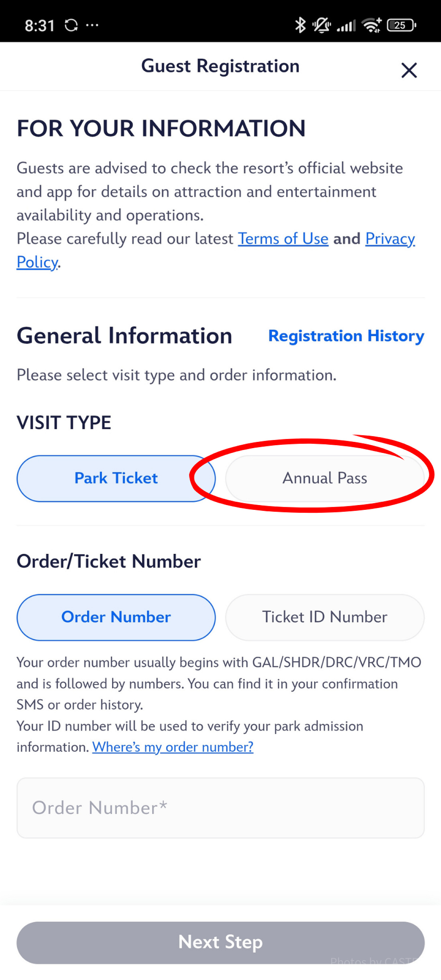Image resolution: width=441 pixels, height=980 pixels.
Task: Close the Guest Registration screen
Action: [x=409, y=71]
